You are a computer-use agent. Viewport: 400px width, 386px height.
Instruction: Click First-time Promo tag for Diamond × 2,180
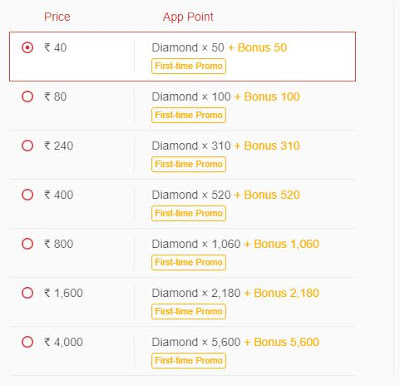click(x=189, y=311)
